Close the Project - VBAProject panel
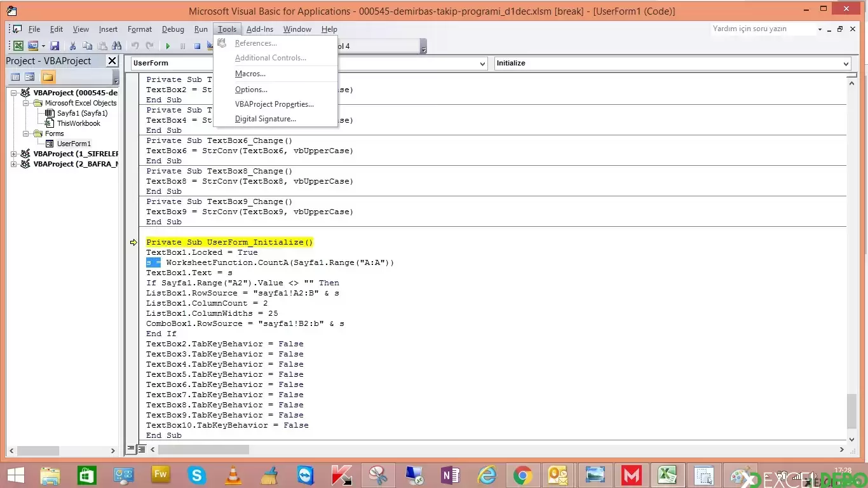Image resolution: width=868 pixels, height=488 pixels. (112, 61)
